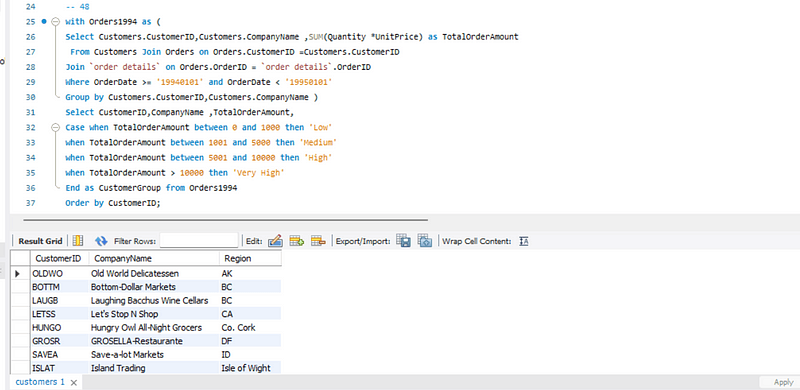Viewport: 800px width, 390px height.
Task: Select the Co. Cork region cell
Action: pyautogui.click(x=251, y=327)
